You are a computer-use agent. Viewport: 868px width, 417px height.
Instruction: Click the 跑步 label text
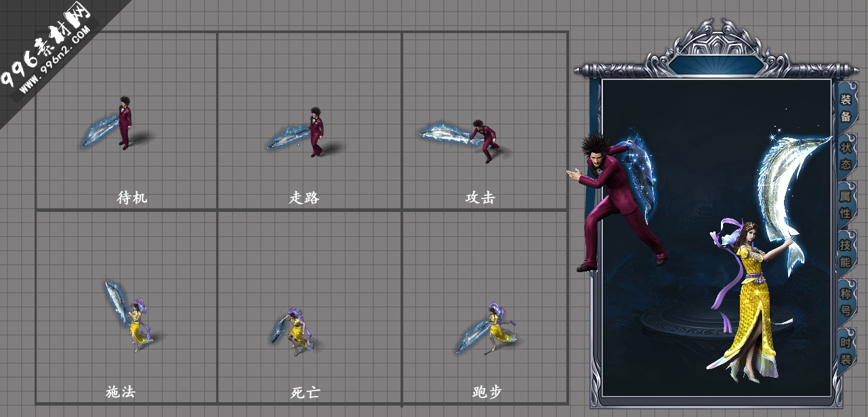487,392
